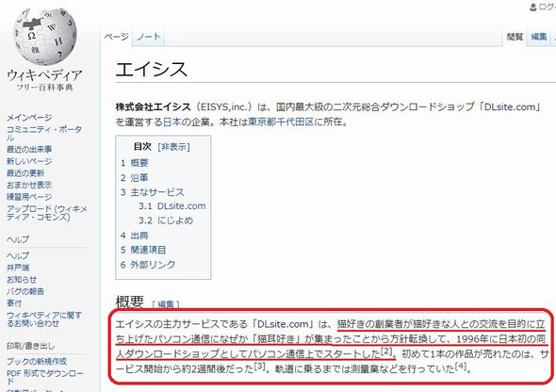Open メインページ in sidebar
This screenshot has height=392, width=556.
point(29,118)
